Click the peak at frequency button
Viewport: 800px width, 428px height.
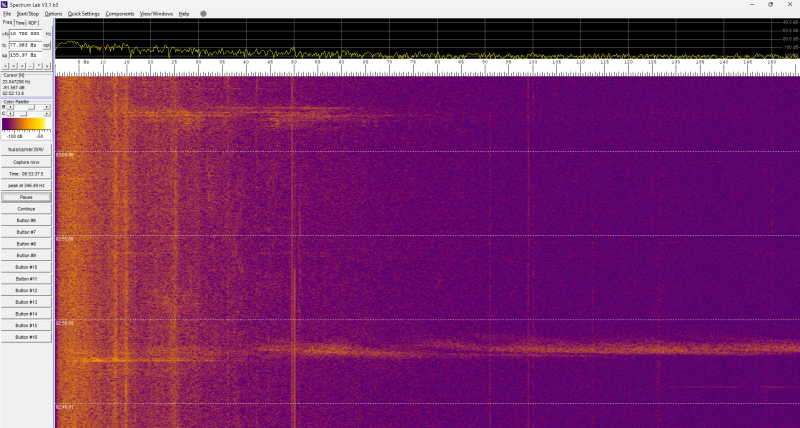pos(26,186)
